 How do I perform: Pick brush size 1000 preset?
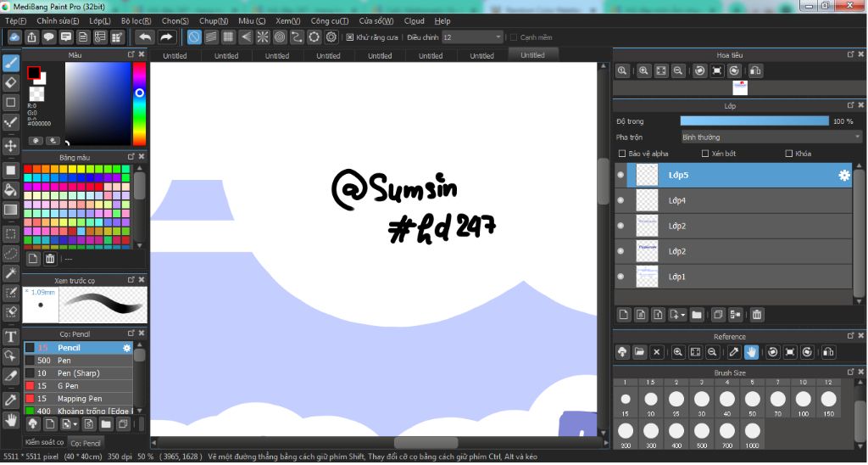pos(753,434)
